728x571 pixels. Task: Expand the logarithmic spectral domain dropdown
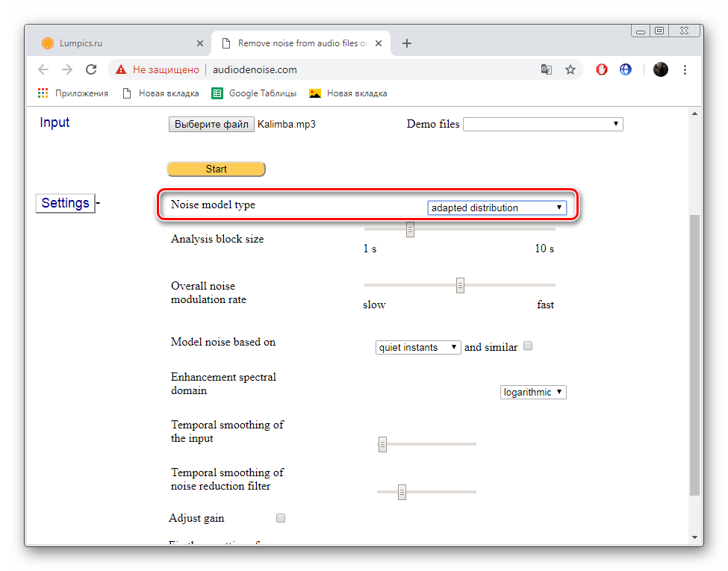533,393
